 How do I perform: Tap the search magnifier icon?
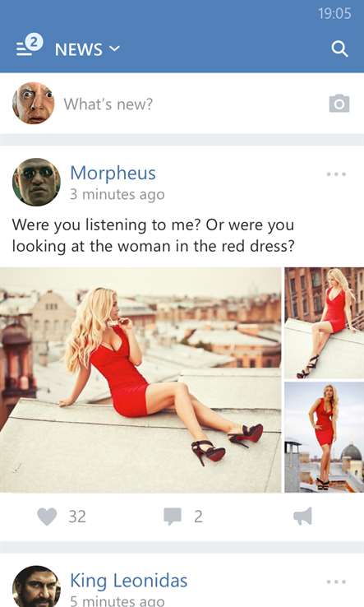[339, 49]
